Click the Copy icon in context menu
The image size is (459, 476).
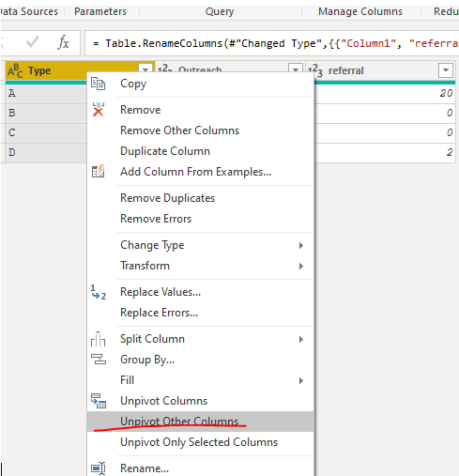[x=98, y=84]
